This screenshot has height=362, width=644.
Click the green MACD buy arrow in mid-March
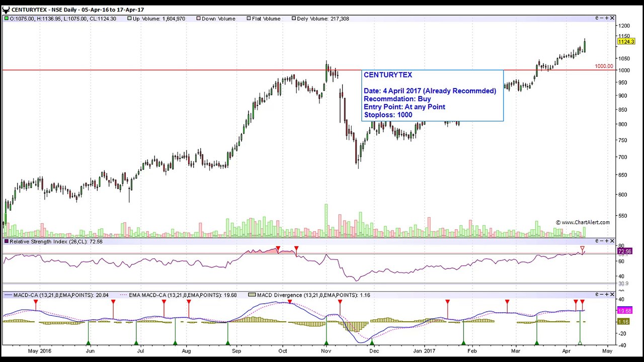(x=537, y=343)
